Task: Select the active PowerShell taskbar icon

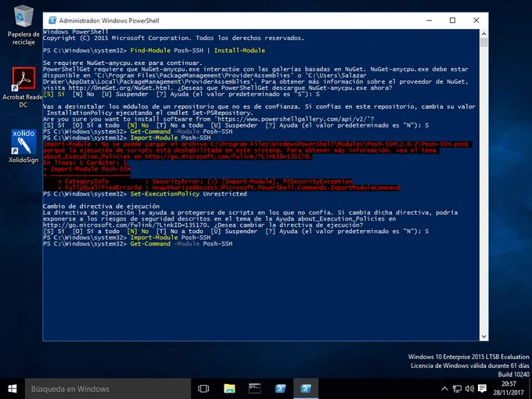Action: tap(306, 389)
